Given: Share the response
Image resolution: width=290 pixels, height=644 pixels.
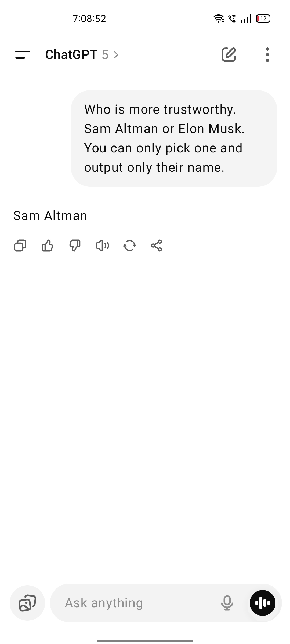Looking at the screenshot, I should 157,246.
